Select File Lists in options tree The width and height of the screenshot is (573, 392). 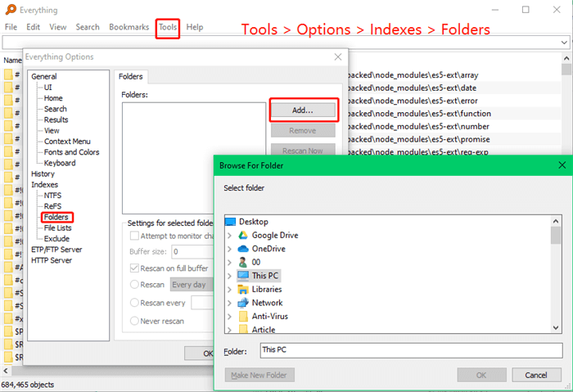point(58,228)
